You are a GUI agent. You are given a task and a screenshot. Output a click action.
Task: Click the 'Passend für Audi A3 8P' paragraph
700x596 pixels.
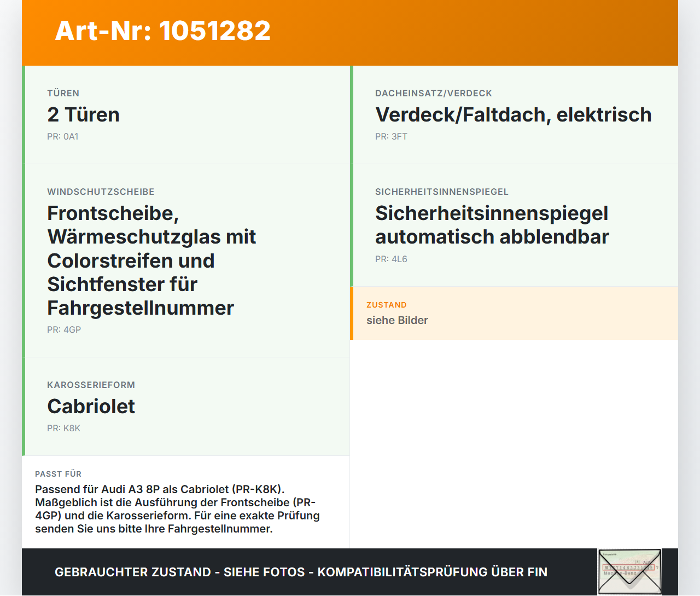tap(177, 509)
